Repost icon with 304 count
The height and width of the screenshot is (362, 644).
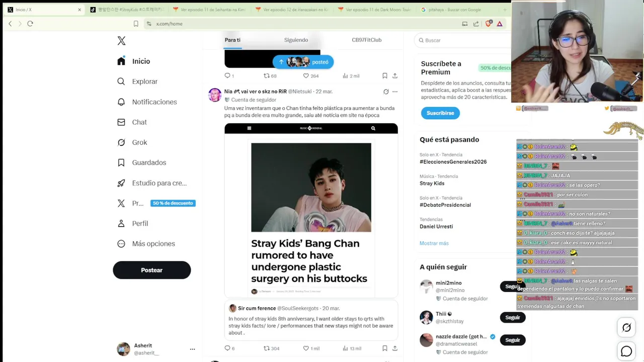pyautogui.click(x=271, y=348)
